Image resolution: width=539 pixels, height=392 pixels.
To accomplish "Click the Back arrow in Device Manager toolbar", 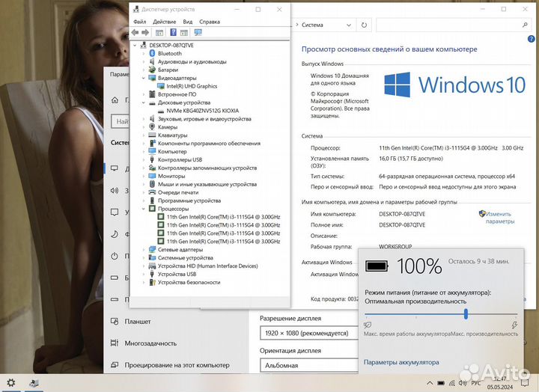I will click(135, 33).
